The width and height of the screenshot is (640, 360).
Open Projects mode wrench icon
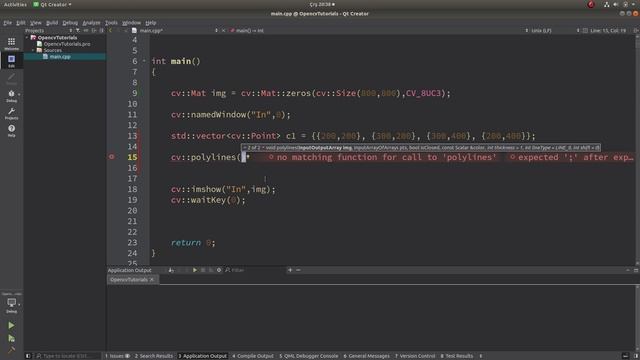pos(11,113)
